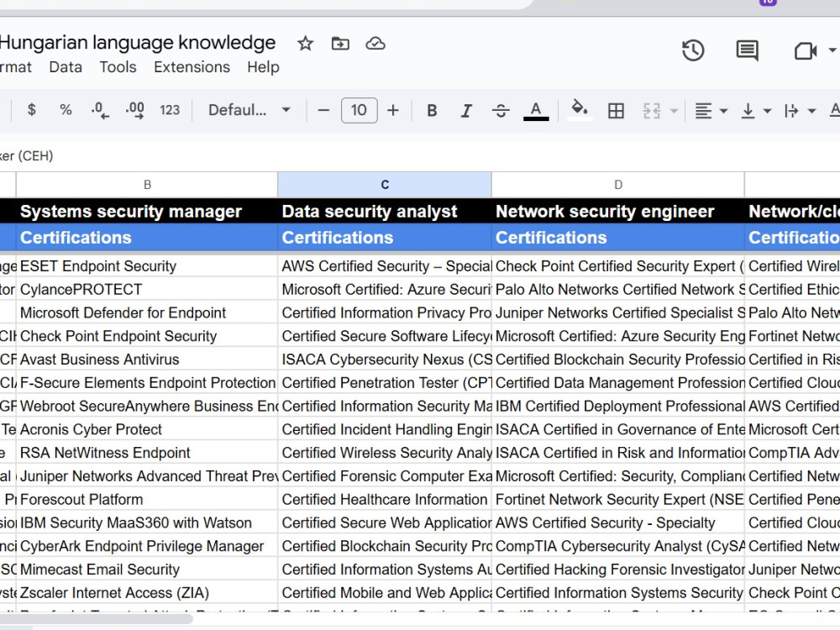
Task: Select Certified Hacking Forensic Investigator cell
Action: 617,570
